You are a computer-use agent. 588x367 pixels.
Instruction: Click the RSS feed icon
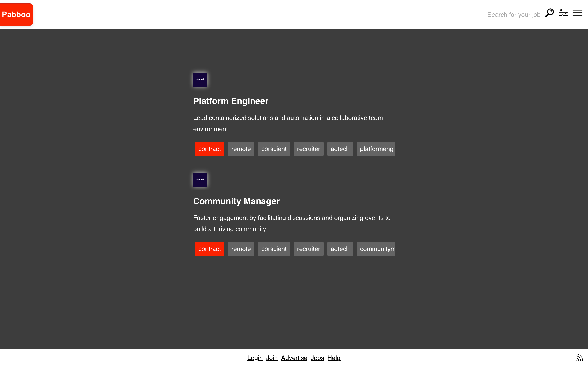click(579, 358)
